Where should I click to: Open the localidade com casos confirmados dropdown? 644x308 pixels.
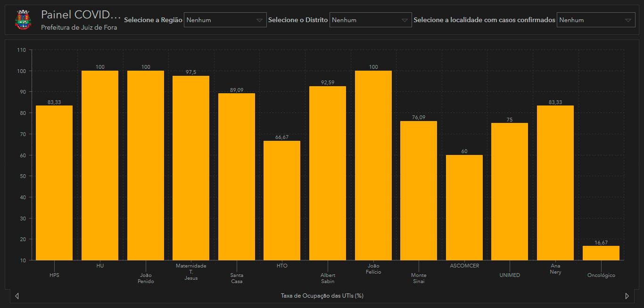pos(595,20)
